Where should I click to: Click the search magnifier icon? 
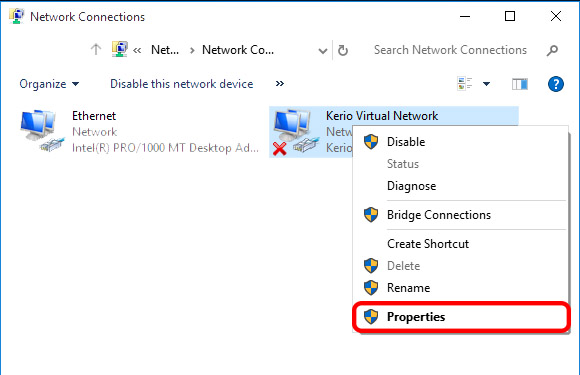click(x=552, y=50)
